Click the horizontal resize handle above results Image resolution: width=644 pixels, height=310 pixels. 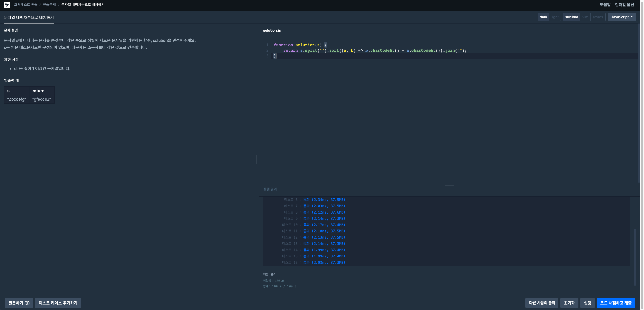tap(450, 185)
